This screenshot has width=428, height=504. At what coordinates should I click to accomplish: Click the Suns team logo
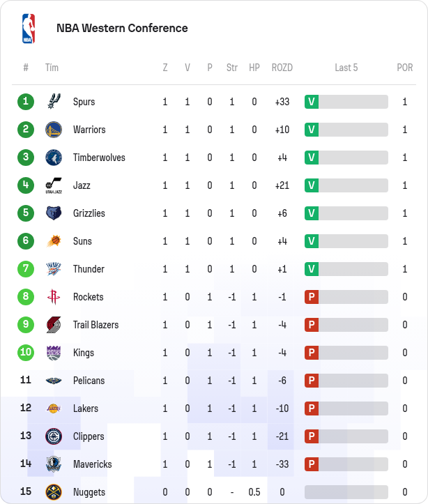[54, 241]
